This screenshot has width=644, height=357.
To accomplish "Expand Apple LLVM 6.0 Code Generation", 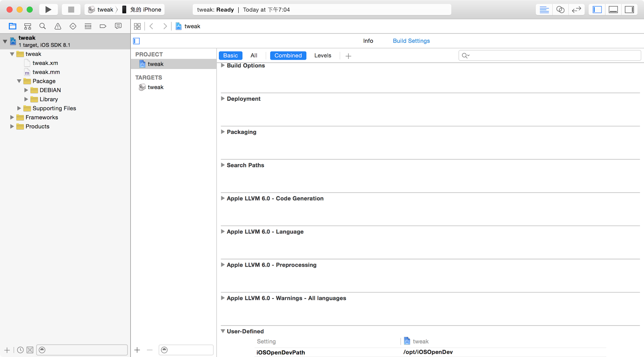I will (x=223, y=198).
